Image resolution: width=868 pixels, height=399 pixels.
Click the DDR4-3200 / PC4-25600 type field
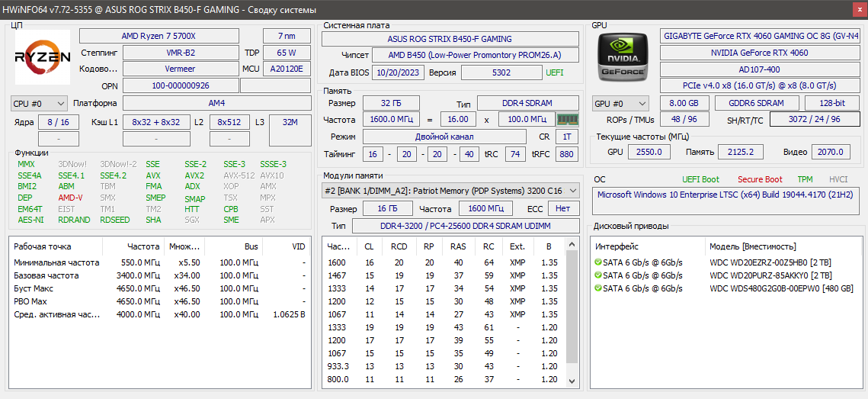coord(466,226)
